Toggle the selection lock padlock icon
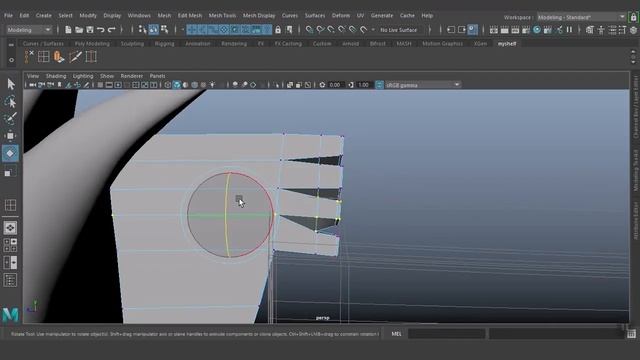The height and width of the screenshot is (360, 640). (278, 30)
